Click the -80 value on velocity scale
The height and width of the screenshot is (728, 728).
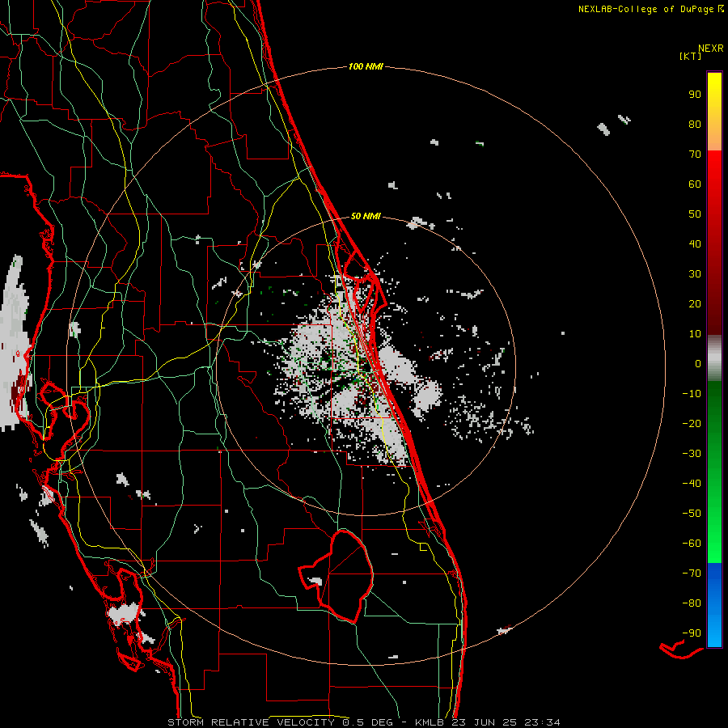coord(692,603)
